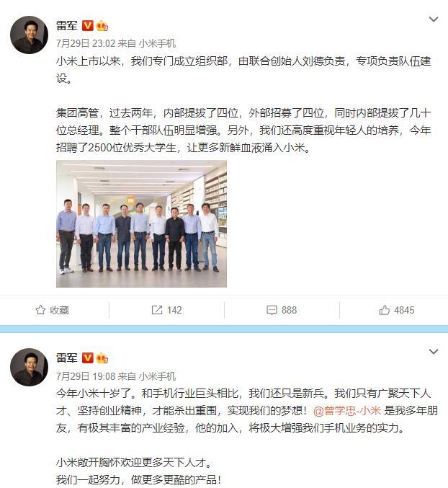This screenshot has width=448, height=488.
Task: Open the group photo attached to first post
Action: tap(141, 223)
